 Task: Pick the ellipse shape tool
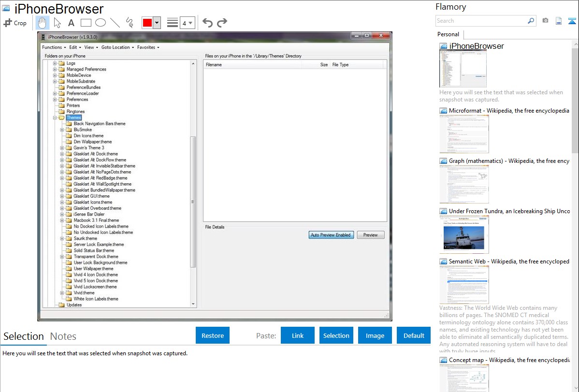101,23
